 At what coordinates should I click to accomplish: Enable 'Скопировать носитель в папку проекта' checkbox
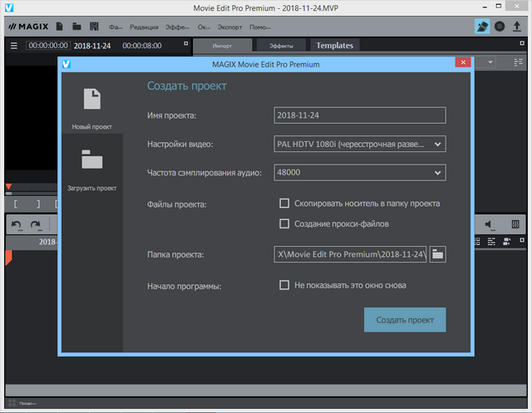(284, 204)
